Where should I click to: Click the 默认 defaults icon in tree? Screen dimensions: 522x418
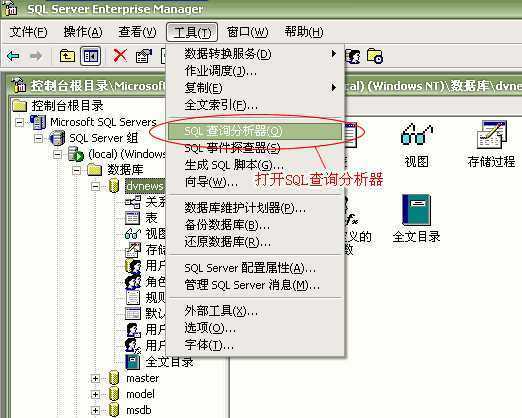[x=133, y=313]
